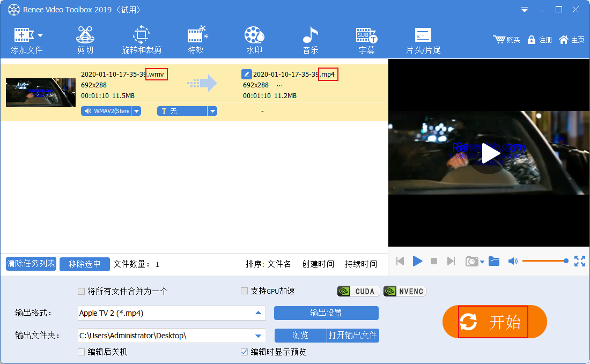Screen dimensions: 590x364
Task: Expand the 添加文件 dropdown arrow
Action: click(x=40, y=35)
